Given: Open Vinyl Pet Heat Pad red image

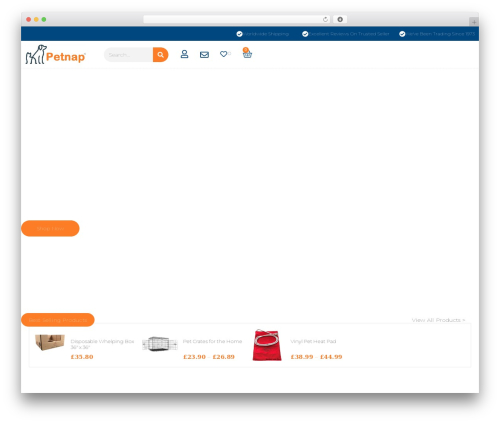Looking at the screenshot, I should 267,345.
